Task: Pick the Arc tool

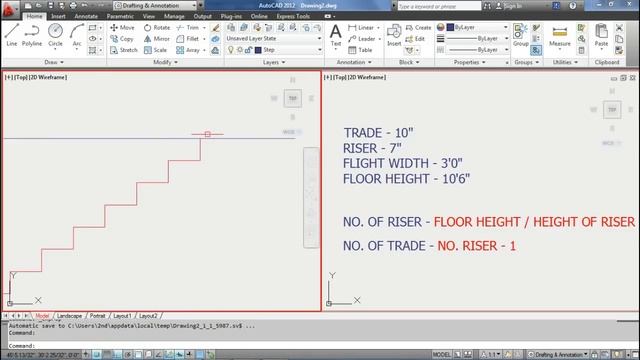Action: click(x=77, y=35)
